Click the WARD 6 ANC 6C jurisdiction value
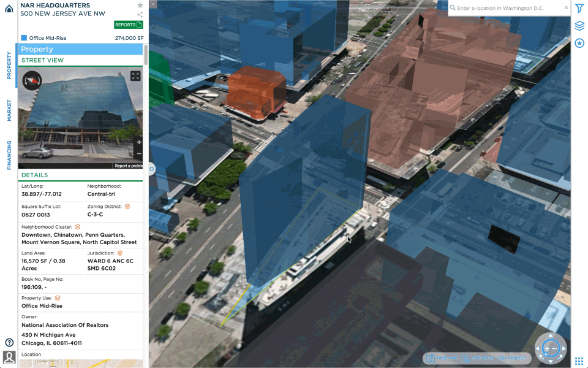 tap(110, 264)
